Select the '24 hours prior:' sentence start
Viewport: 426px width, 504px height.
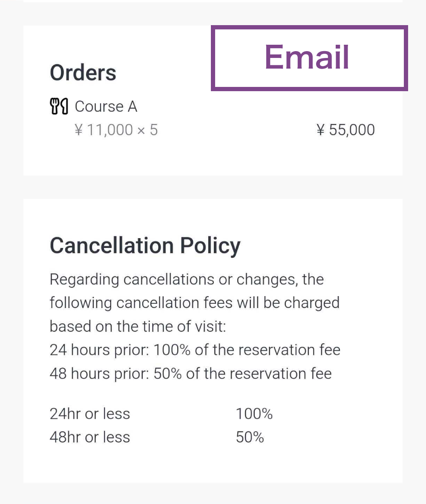click(x=99, y=350)
